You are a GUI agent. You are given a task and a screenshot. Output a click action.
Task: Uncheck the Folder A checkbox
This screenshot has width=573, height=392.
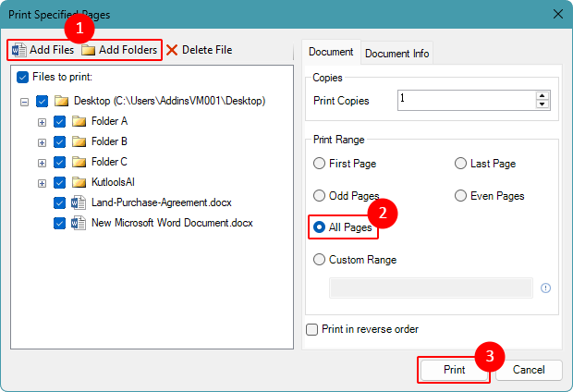[x=59, y=121]
